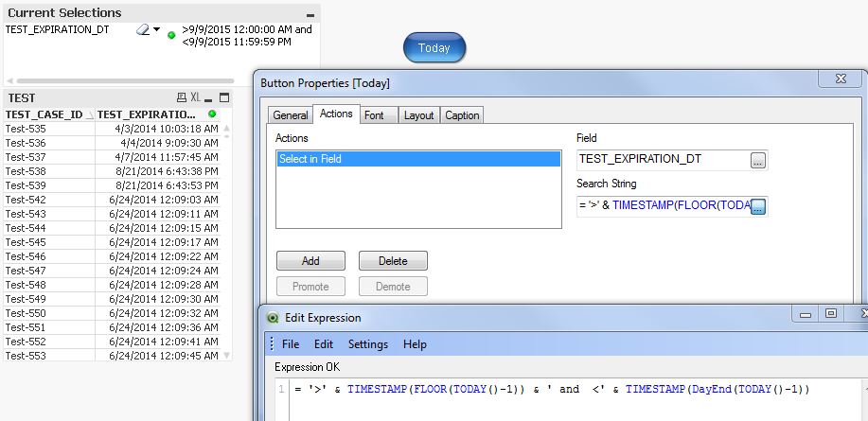Click the Delete action button
Screen dimensions: 868x421
[393, 260]
